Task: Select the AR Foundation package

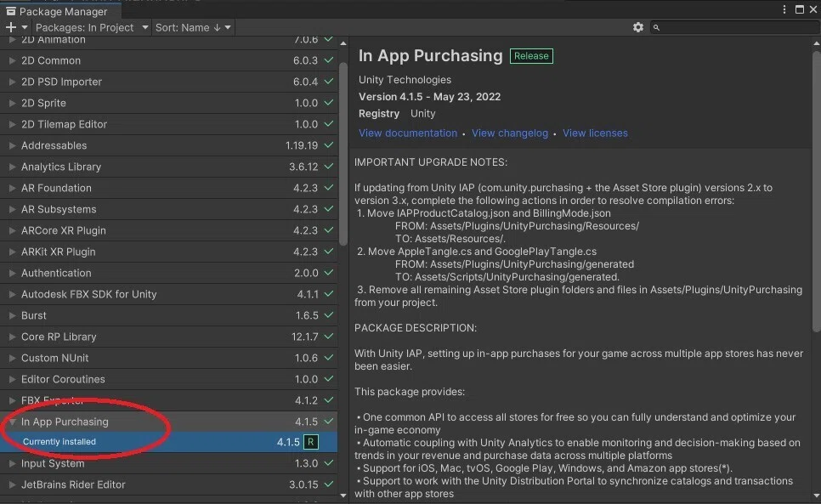Action: click(x=168, y=188)
